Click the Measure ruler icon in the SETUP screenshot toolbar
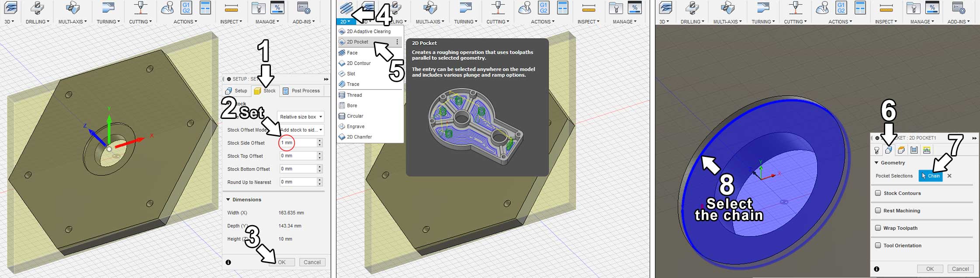 pos(231,8)
